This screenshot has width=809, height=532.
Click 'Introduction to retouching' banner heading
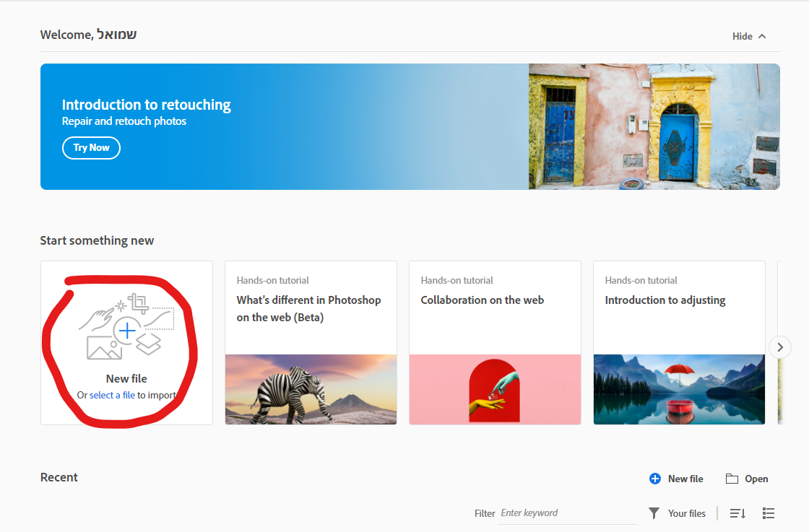(147, 105)
